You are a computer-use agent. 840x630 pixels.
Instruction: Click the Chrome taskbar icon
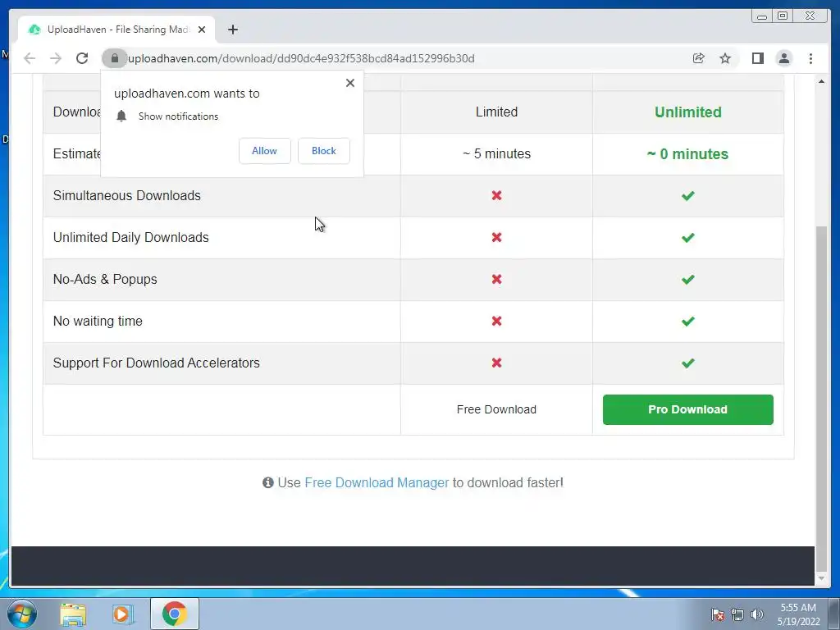click(x=174, y=614)
